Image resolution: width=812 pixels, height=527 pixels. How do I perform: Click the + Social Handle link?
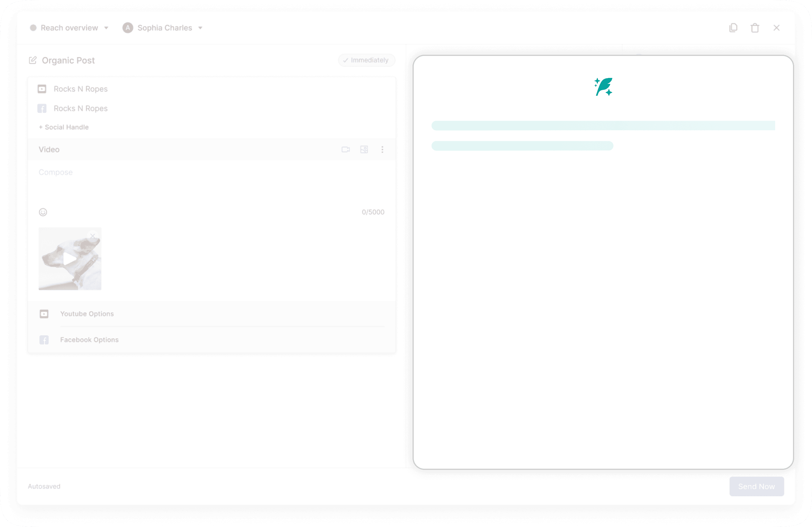(64, 127)
